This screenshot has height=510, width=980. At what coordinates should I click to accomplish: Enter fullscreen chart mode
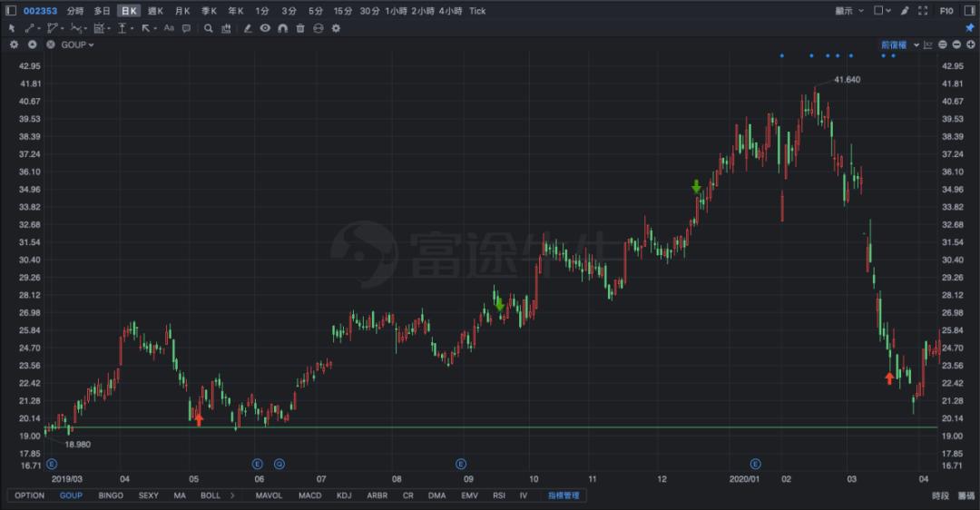point(923,11)
